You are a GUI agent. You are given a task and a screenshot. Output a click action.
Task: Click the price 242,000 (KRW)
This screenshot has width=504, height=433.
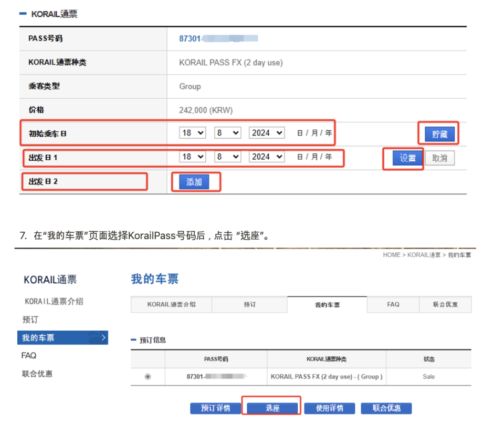[x=206, y=110]
